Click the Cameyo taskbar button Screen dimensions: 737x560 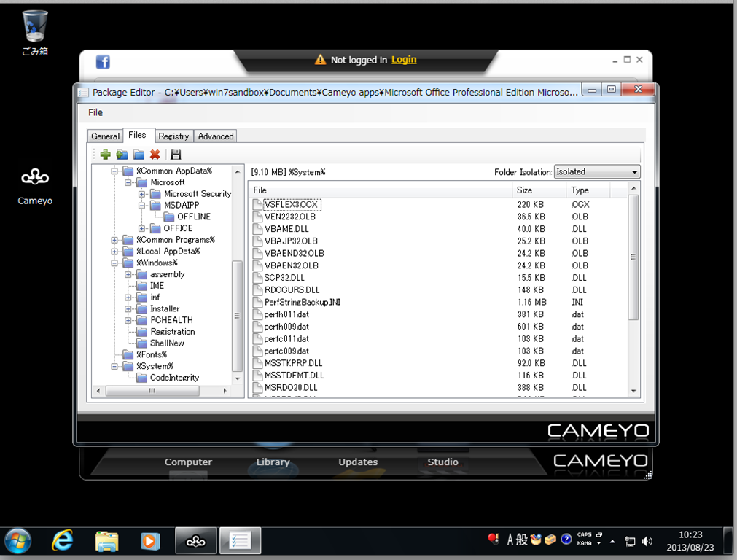pyautogui.click(x=195, y=541)
